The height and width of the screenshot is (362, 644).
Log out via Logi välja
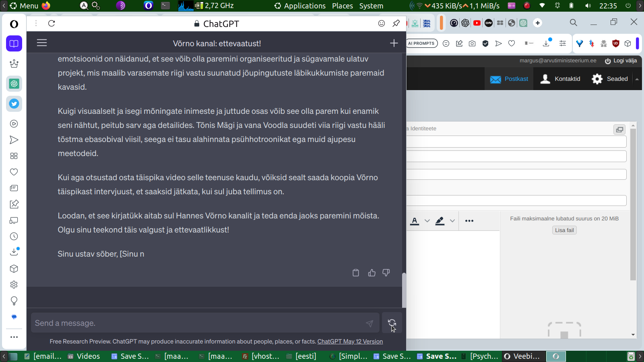tap(621, 61)
